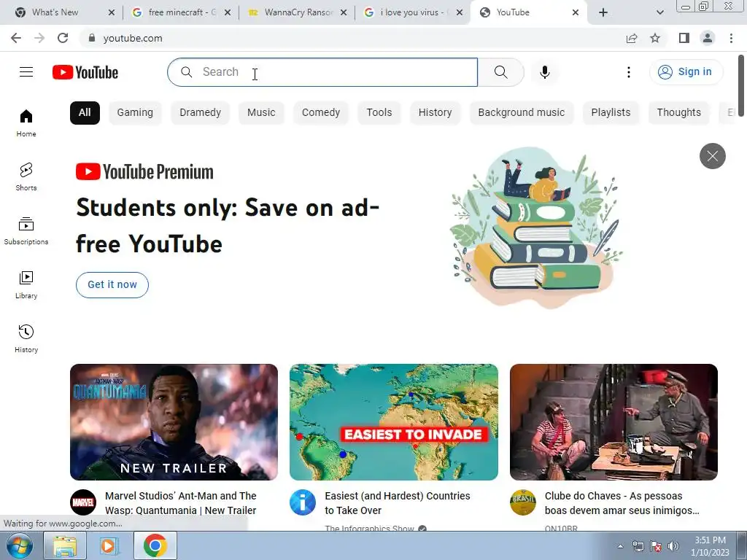Select the Background music filter chip
This screenshot has width=747, height=560.
[522, 113]
